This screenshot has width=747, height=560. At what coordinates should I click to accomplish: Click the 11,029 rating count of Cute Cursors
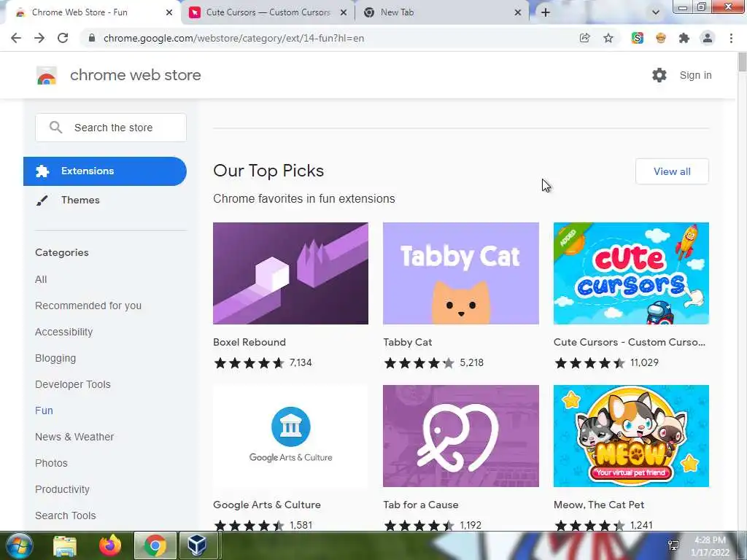(644, 363)
